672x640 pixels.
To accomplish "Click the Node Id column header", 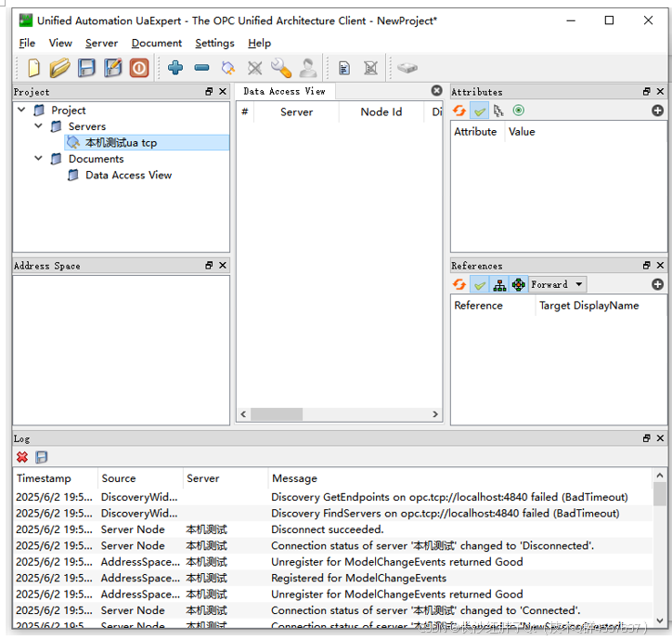I will click(x=381, y=112).
